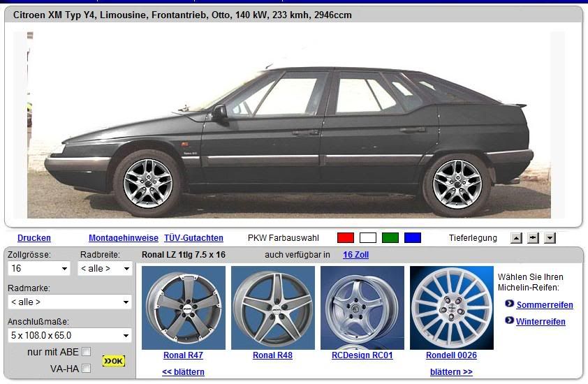Open the Sommerreifen link
588x384 pixels.
click(545, 305)
